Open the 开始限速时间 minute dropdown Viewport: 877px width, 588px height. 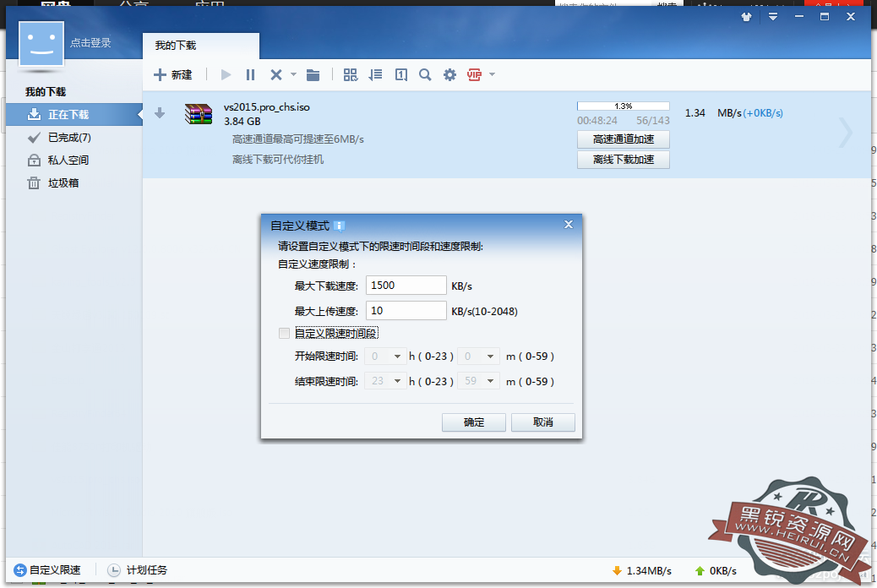(478, 357)
